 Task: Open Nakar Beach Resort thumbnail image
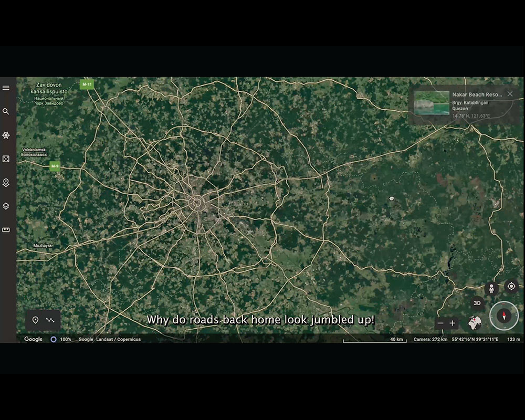[x=432, y=103]
